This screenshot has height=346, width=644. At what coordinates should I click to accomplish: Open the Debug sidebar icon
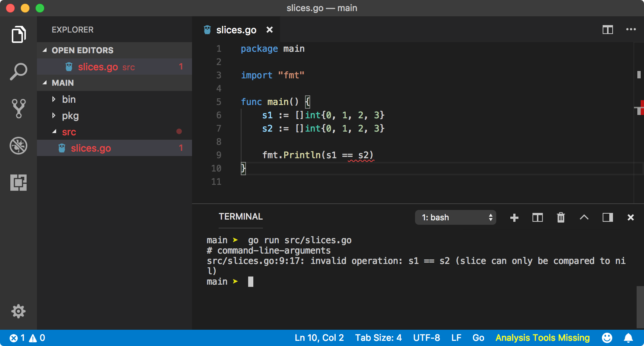click(x=18, y=146)
